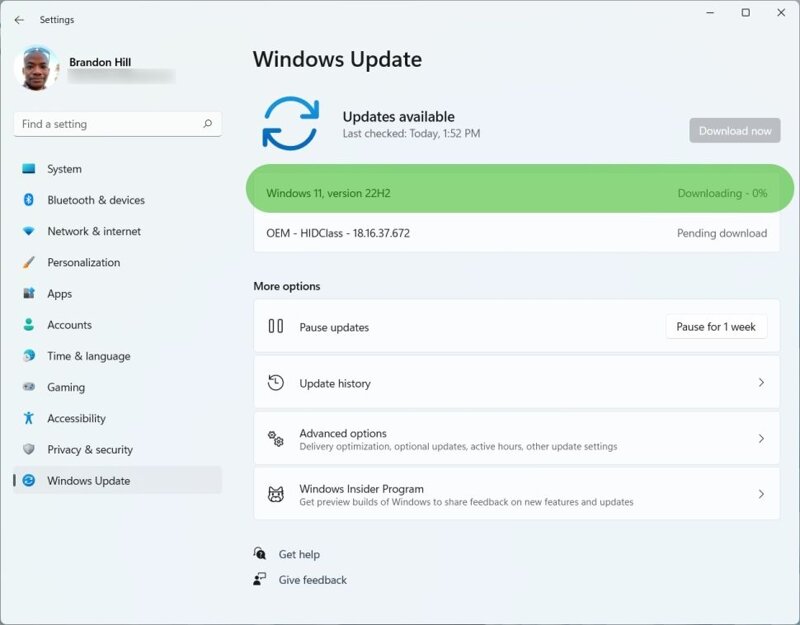Click the Advanced options gears icon

click(x=276, y=439)
